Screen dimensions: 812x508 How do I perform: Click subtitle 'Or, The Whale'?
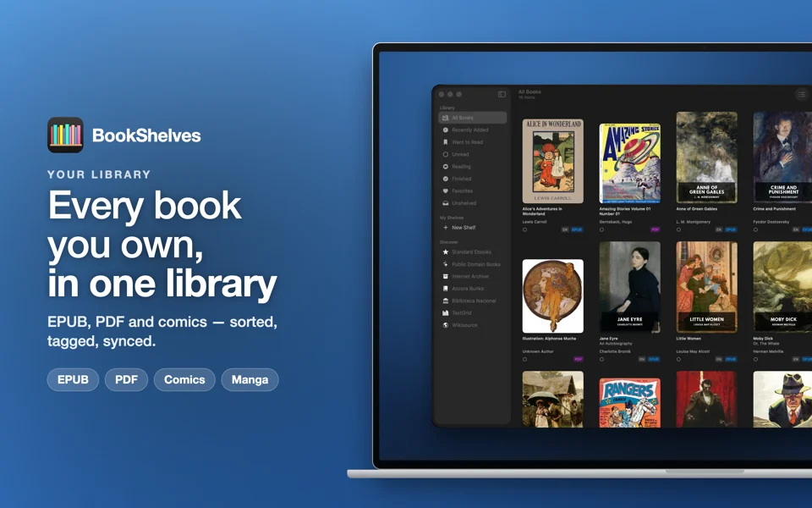766,344
